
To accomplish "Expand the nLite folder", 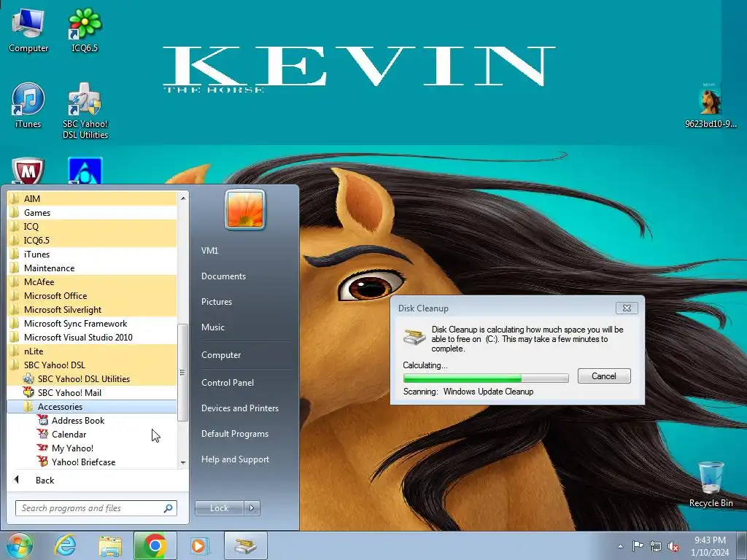I will click(x=92, y=351).
